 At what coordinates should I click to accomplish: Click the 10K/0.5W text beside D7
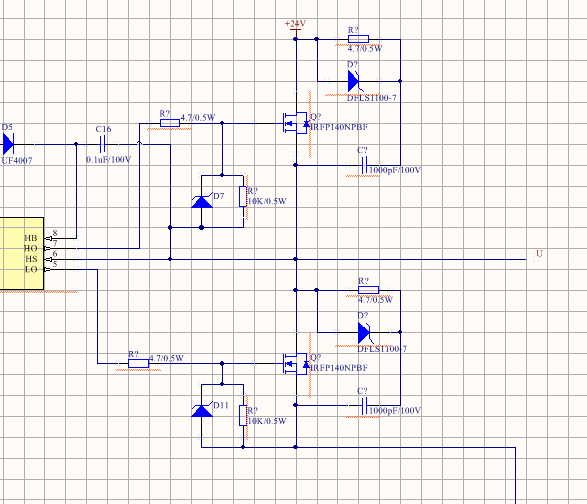click(x=267, y=201)
